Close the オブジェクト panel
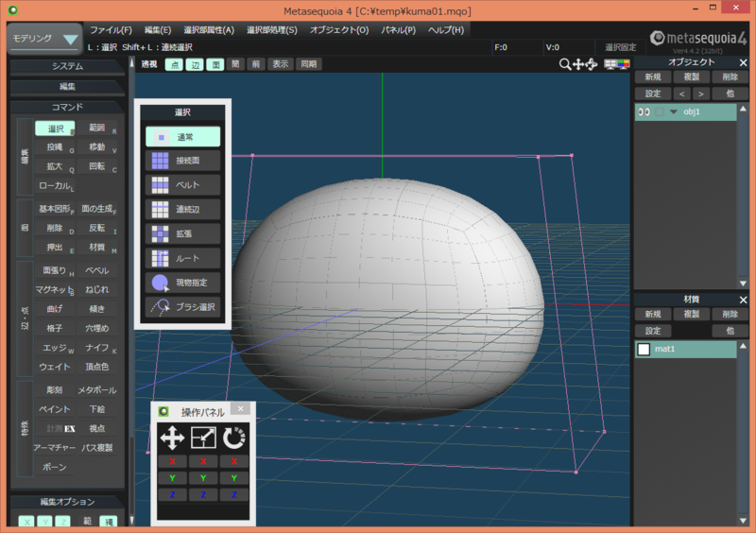756x533 pixels. [743, 62]
